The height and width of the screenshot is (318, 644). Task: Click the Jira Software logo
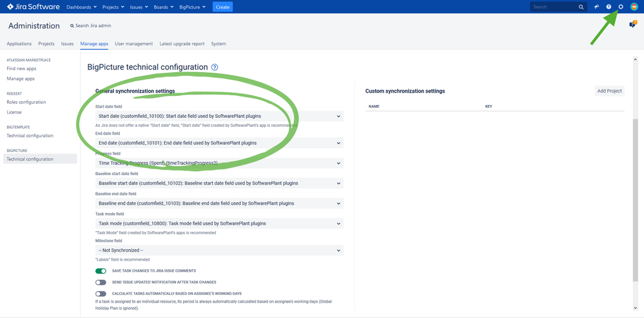(34, 6)
